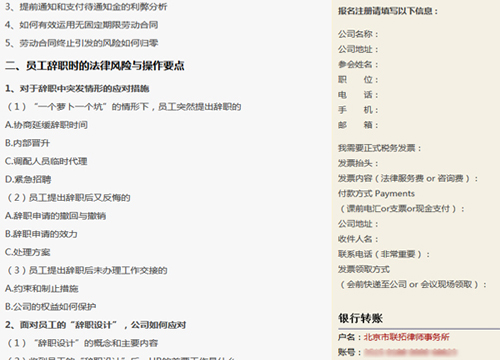This screenshot has width=500, height=360.
Task: Click the red 北京市联拓律师事务所 account name
Action: [x=407, y=337]
